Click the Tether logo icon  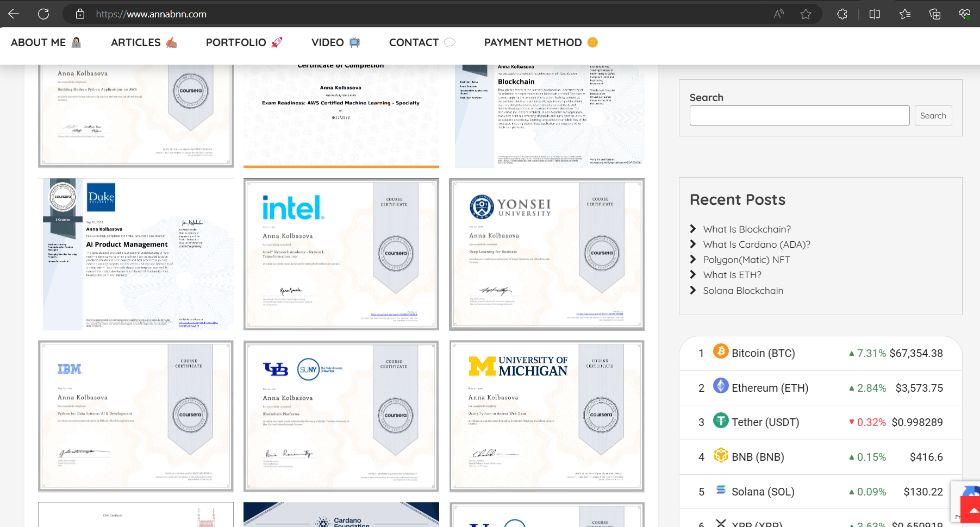point(721,421)
